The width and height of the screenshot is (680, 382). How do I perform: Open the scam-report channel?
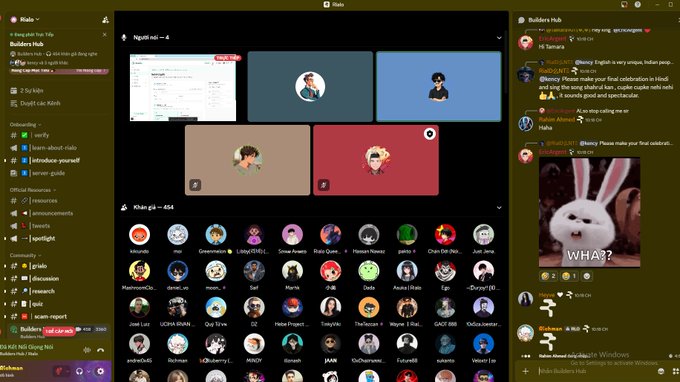tap(50, 317)
